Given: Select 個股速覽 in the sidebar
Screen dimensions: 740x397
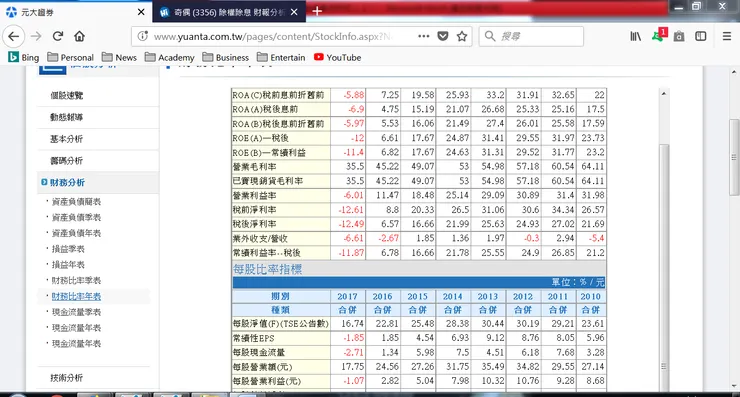Looking at the screenshot, I should [x=67, y=95].
